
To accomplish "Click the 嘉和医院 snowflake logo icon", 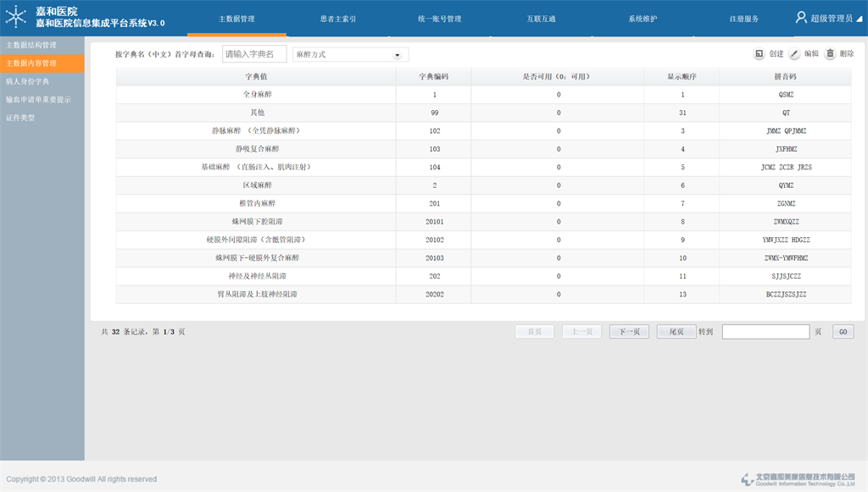I will coord(16,18).
